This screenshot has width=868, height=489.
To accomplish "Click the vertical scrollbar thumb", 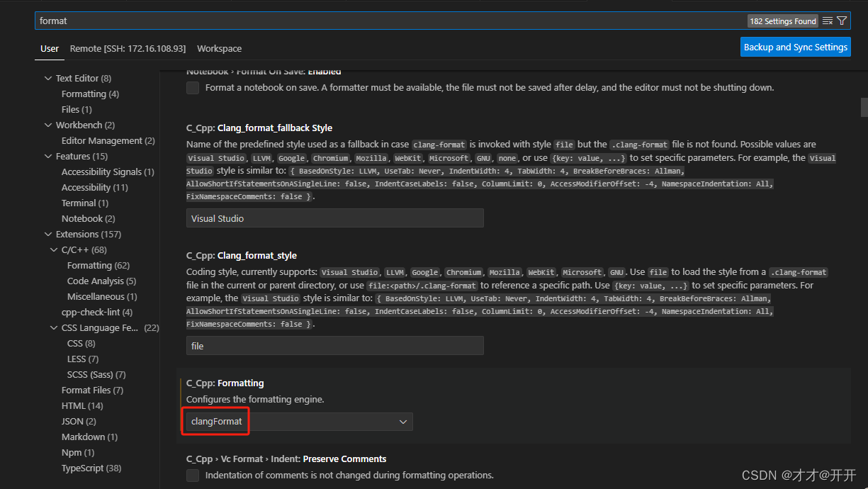I will point(863,107).
